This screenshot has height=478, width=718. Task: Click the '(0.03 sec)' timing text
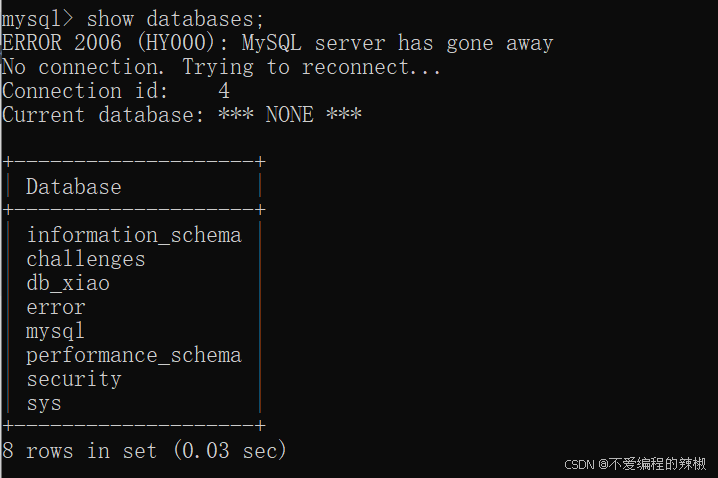(230, 451)
